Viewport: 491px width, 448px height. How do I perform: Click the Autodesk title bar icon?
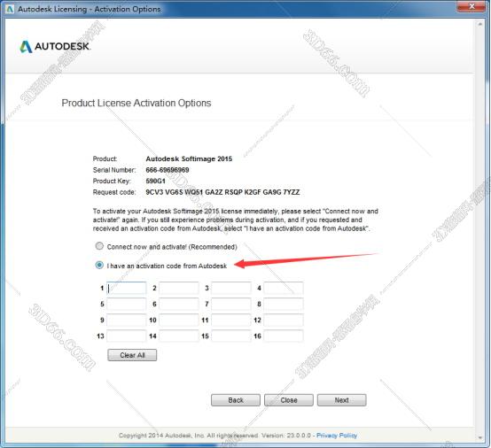point(10,9)
